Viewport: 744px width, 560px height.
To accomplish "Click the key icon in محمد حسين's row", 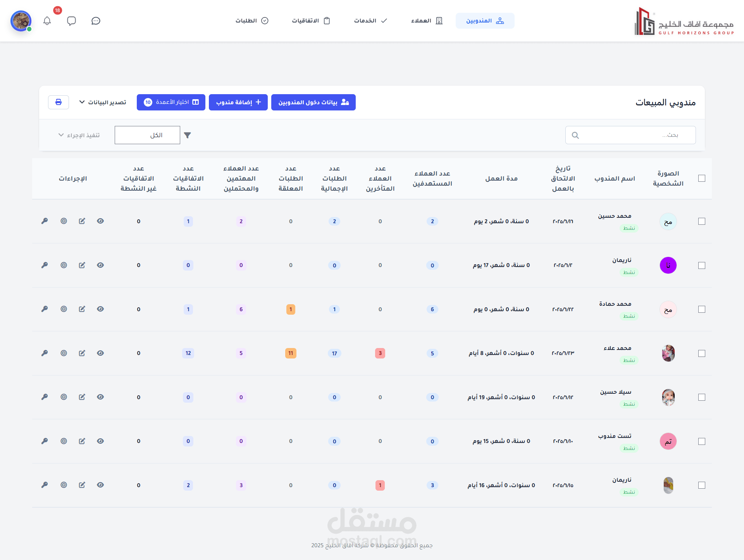I will (45, 221).
